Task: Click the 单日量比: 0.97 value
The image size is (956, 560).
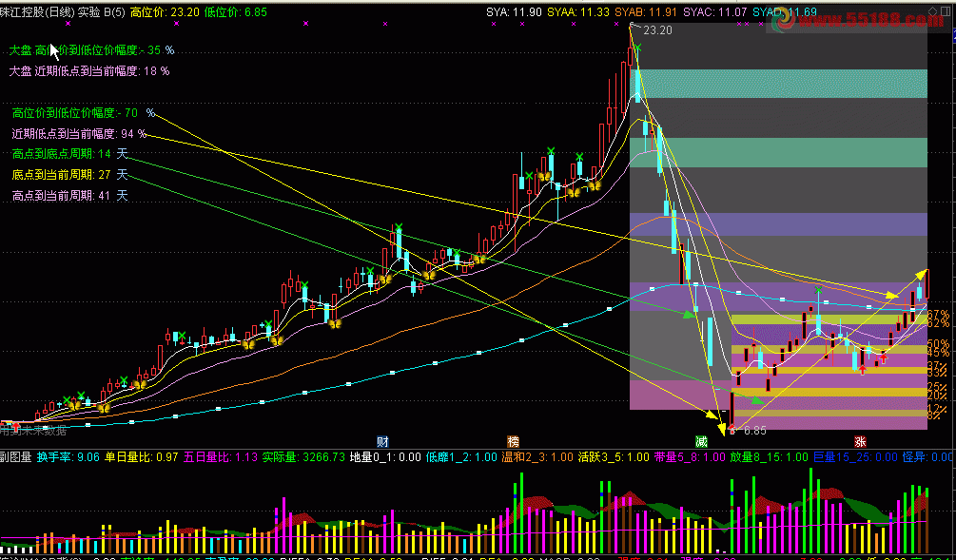Action: tap(142, 457)
